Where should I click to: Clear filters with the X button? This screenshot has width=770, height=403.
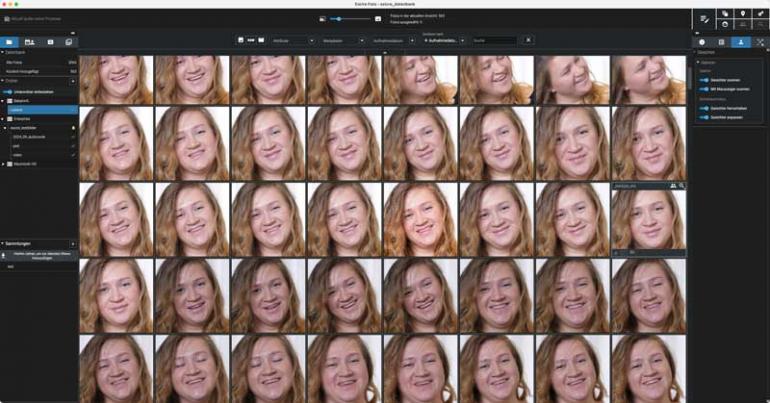(528, 40)
